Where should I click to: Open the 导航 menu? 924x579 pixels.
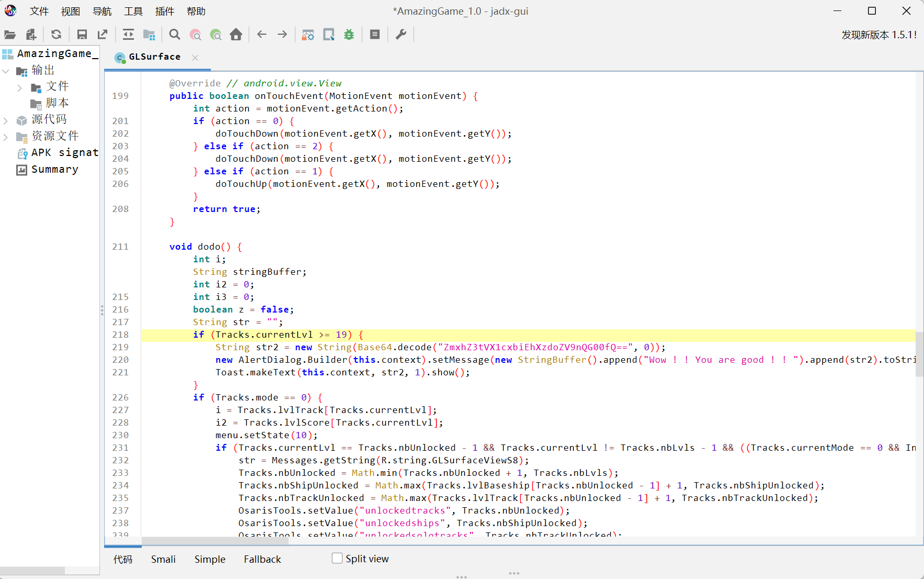click(102, 11)
